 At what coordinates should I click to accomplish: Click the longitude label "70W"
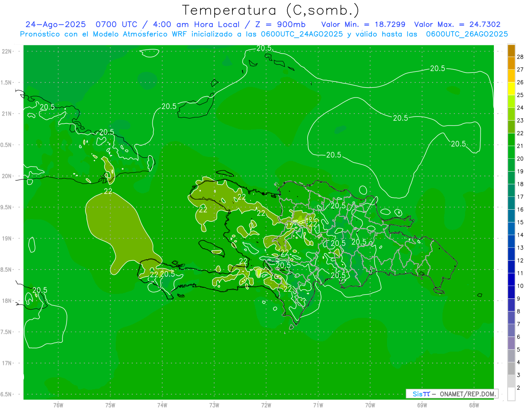click(x=370, y=405)
